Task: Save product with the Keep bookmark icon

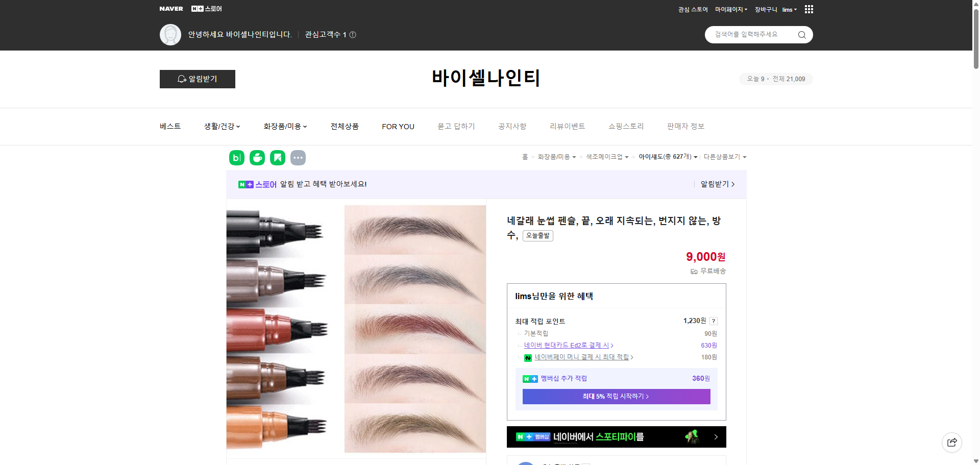Action: tap(277, 157)
